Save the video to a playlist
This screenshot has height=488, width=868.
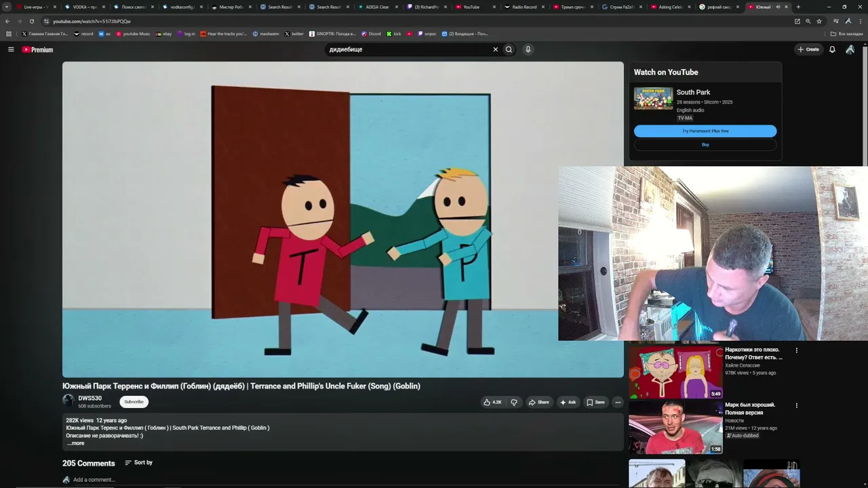(x=595, y=402)
